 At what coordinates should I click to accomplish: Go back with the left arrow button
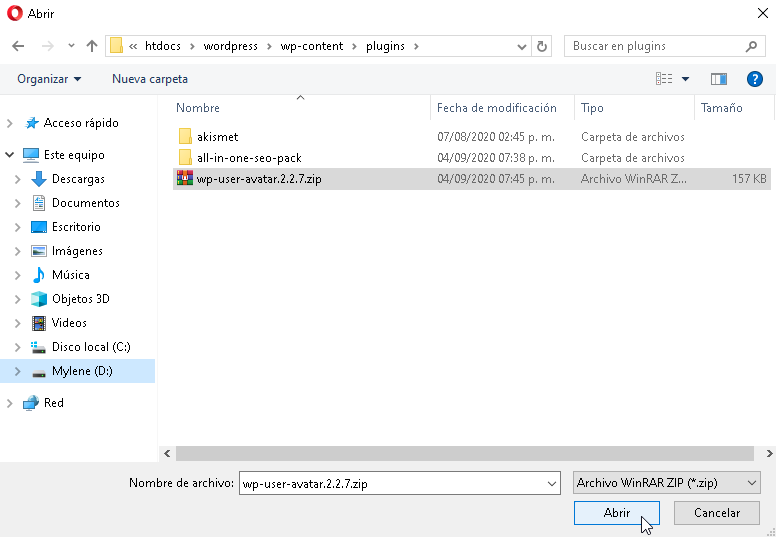18,46
